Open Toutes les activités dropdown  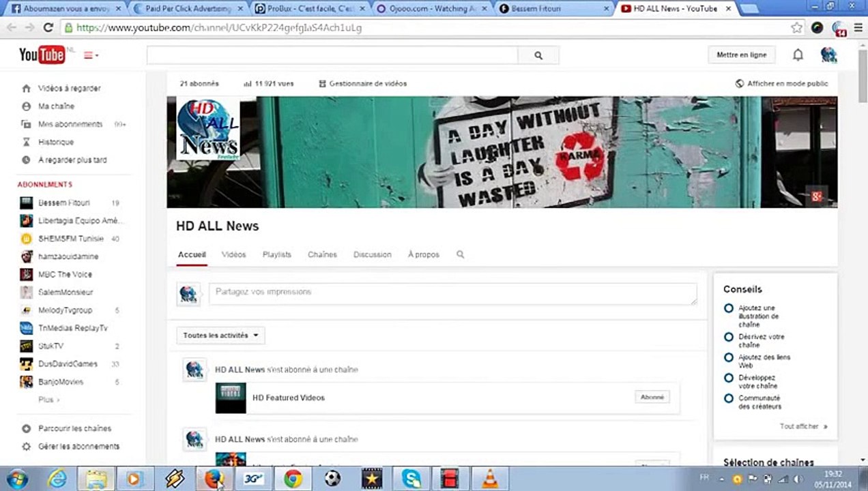(x=220, y=336)
